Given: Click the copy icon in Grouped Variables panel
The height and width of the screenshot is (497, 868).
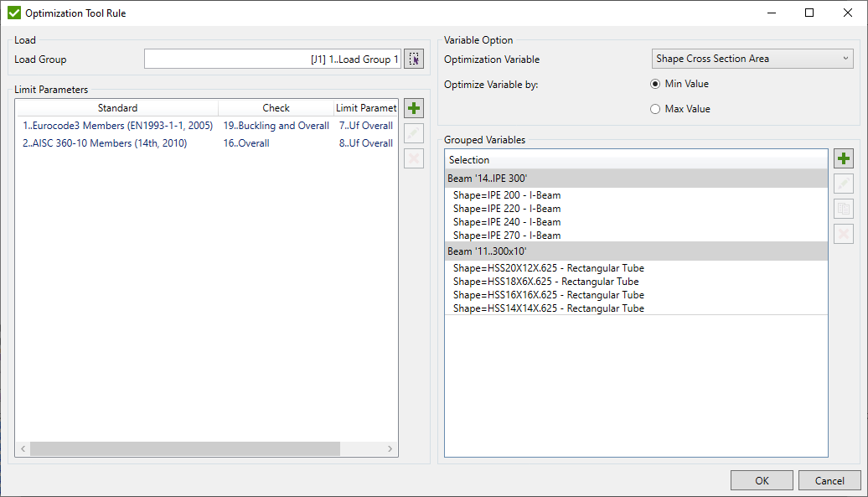Looking at the screenshot, I should 843,208.
